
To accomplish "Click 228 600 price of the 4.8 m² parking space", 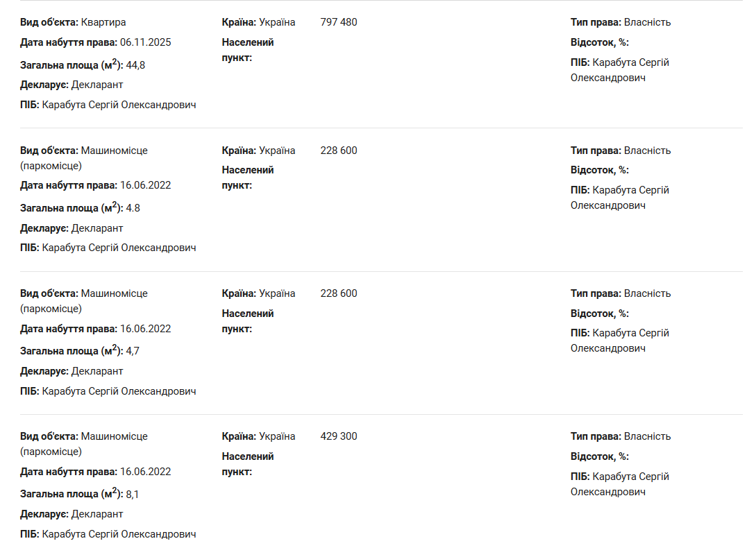I will [339, 151].
